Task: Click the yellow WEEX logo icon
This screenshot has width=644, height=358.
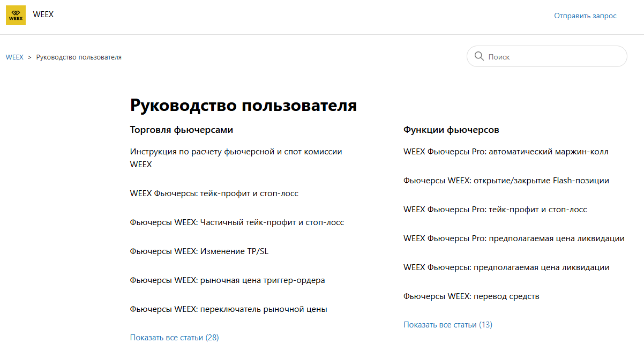Action: [x=16, y=15]
